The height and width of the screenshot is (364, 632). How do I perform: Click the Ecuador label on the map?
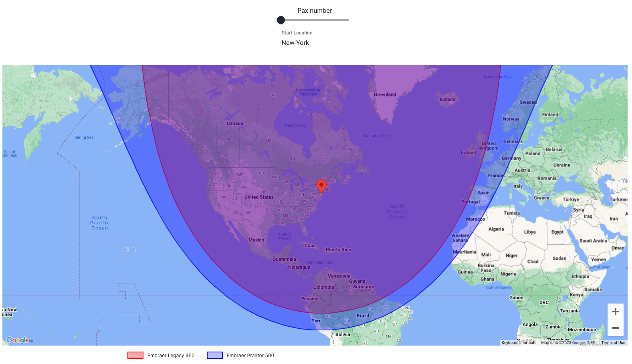(x=310, y=299)
